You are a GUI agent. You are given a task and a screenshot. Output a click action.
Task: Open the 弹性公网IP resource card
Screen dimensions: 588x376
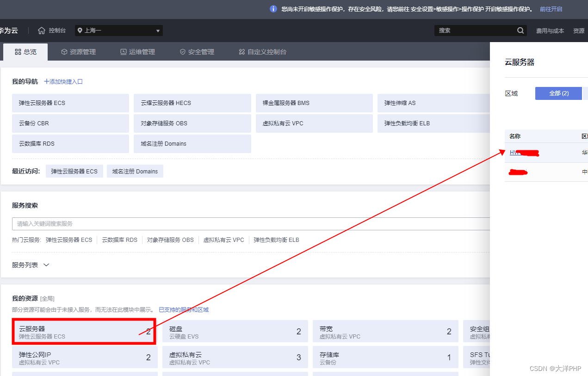85,358
